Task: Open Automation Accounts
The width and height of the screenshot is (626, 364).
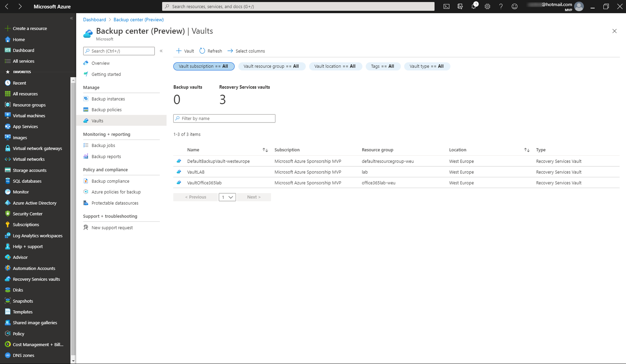Action: click(34, 268)
